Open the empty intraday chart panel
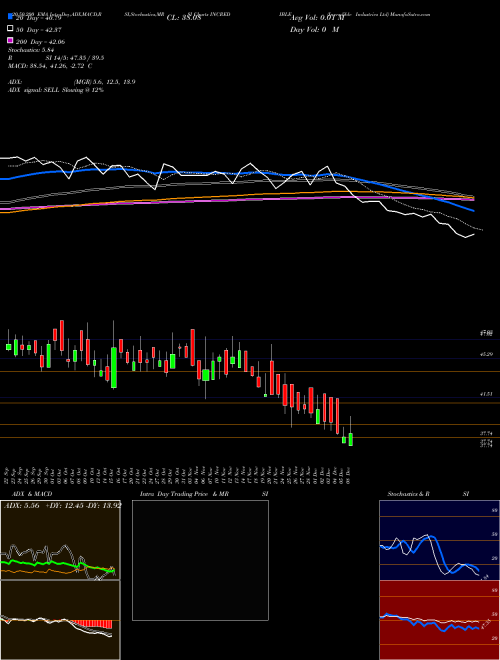This screenshot has width=500, height=660. pyautogui.click(x=200, y=560)
